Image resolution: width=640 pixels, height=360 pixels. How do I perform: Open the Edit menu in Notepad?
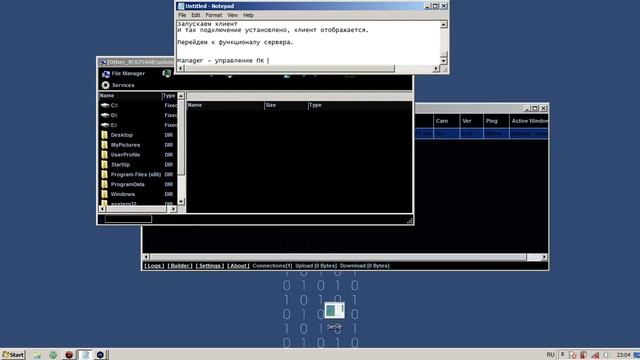click(196, 15)
